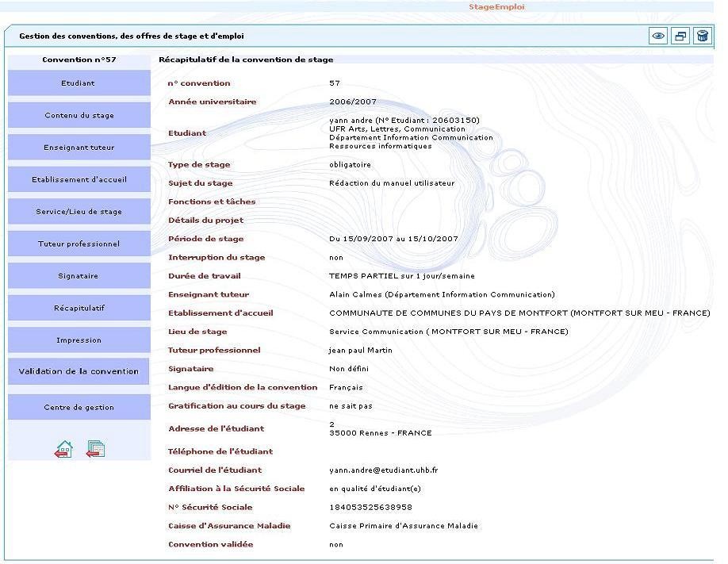Select Signataire in the left menu

[79, 276]
